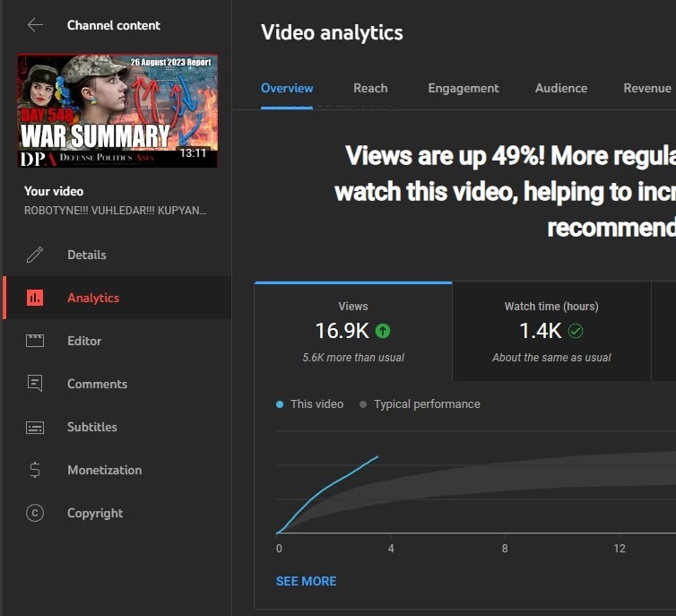Viewport: 676px width, 616px height.
Task: Click the Analytics bar chart icon
Action: (x=35, y=298)
